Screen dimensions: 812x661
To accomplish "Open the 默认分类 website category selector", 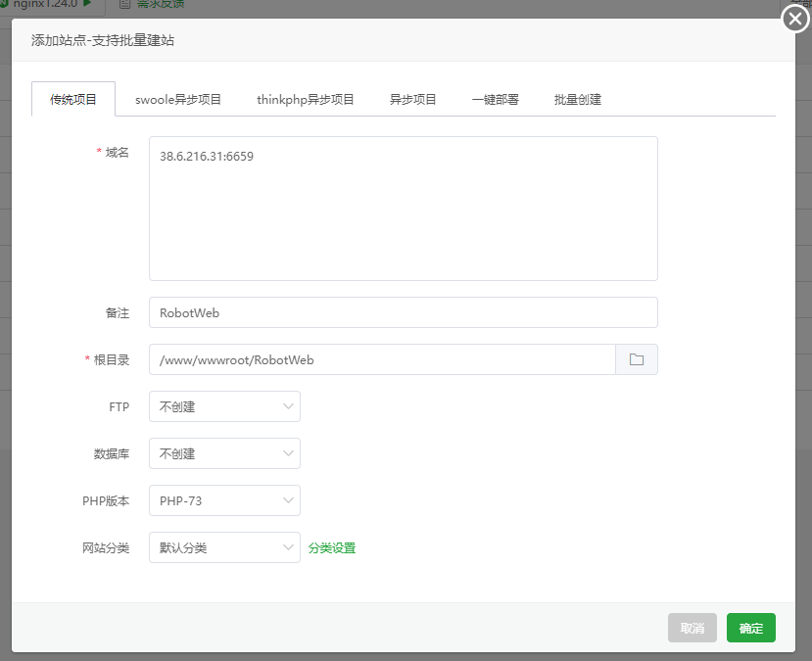I will [x=223, y=547].
